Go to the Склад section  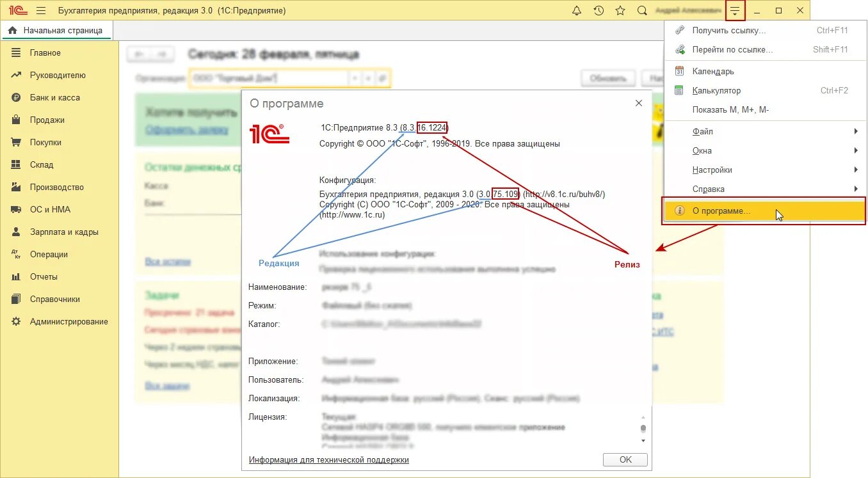tap(42, 165)
